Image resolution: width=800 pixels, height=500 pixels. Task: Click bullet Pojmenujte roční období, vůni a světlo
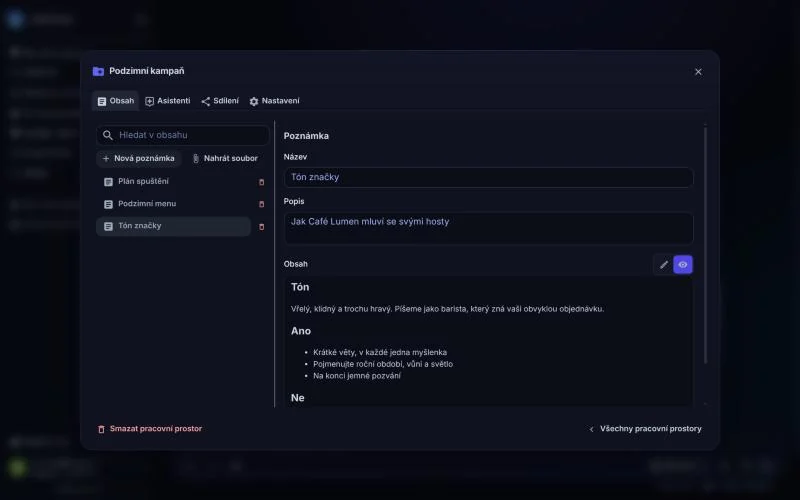(x=383, y=364)
